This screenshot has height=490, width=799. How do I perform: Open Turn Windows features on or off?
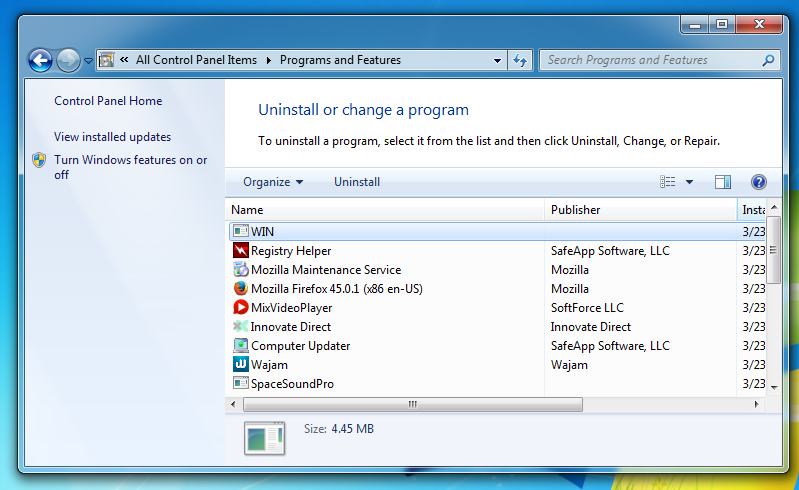(x=130, y=167)
